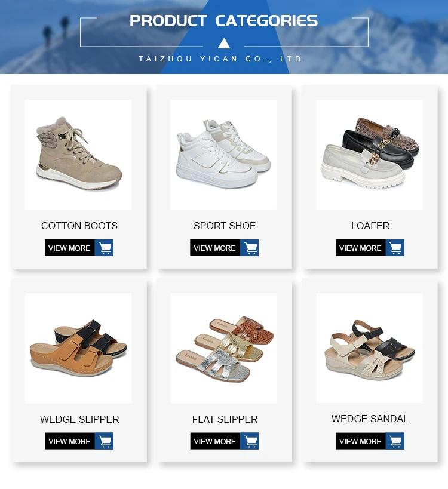Viewport: 448px width, 489px height.
Task: View more Flat Slipper products
Action: 215,441
